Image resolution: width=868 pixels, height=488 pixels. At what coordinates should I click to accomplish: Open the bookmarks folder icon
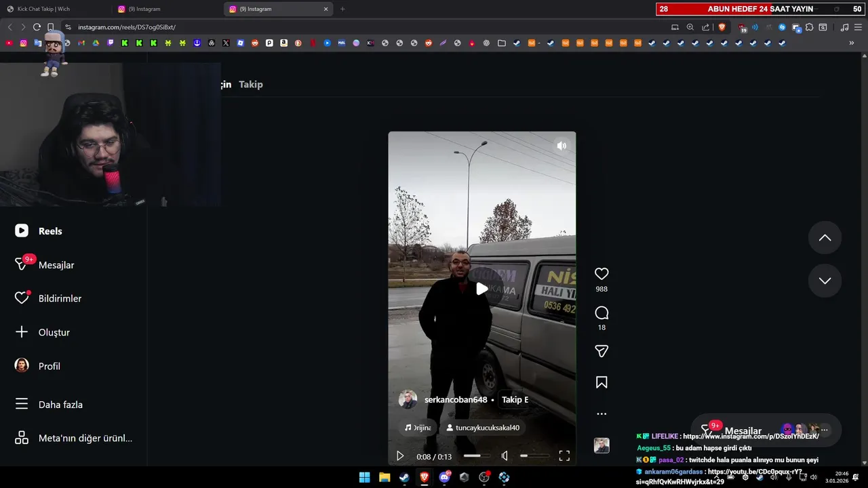coord(502,43)
